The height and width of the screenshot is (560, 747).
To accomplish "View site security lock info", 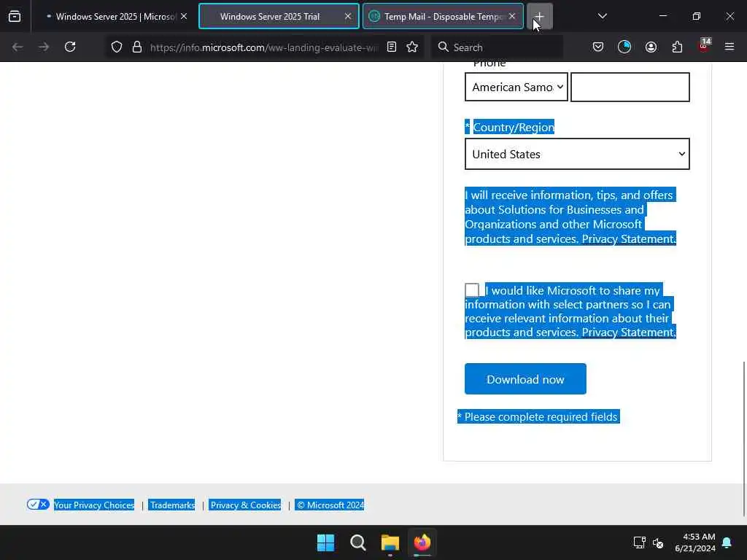I will click(137, 47).
